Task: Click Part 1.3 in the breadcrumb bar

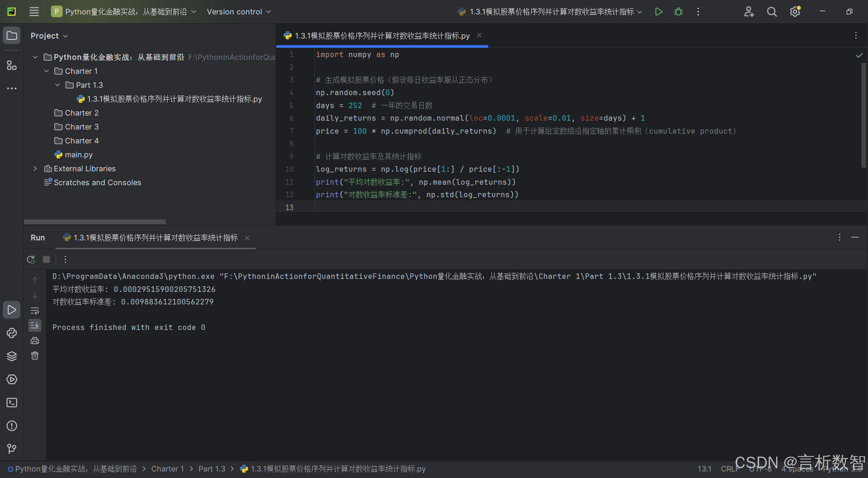Action: [212, 469]
